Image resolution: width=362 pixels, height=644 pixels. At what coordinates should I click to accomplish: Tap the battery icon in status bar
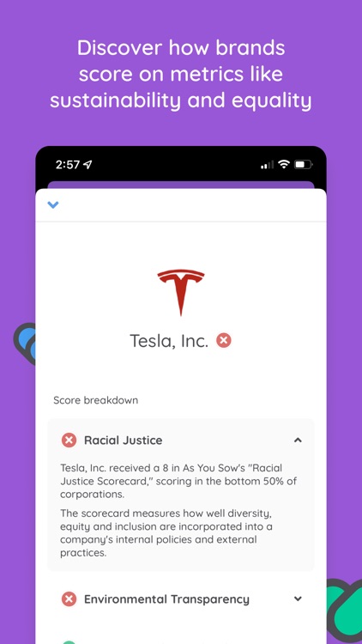click(304, 165)
